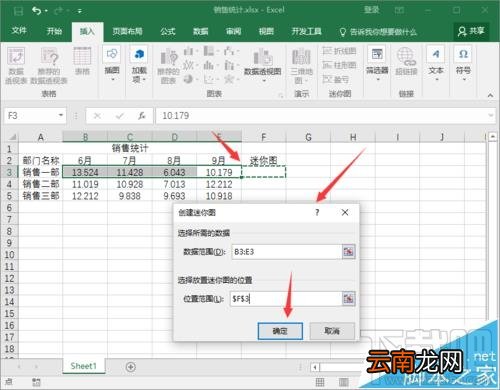Insert a combo chart
This screenshot has width=500, height=390.
[231, 65]
